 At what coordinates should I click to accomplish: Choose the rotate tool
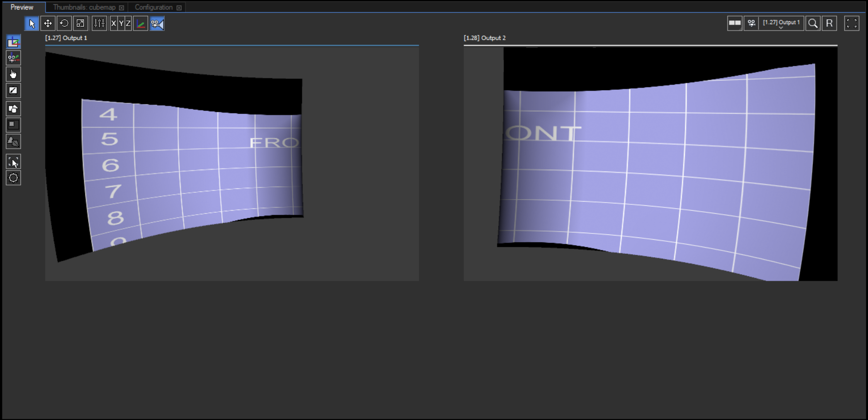pyautogui.click(x=64, y=23)
